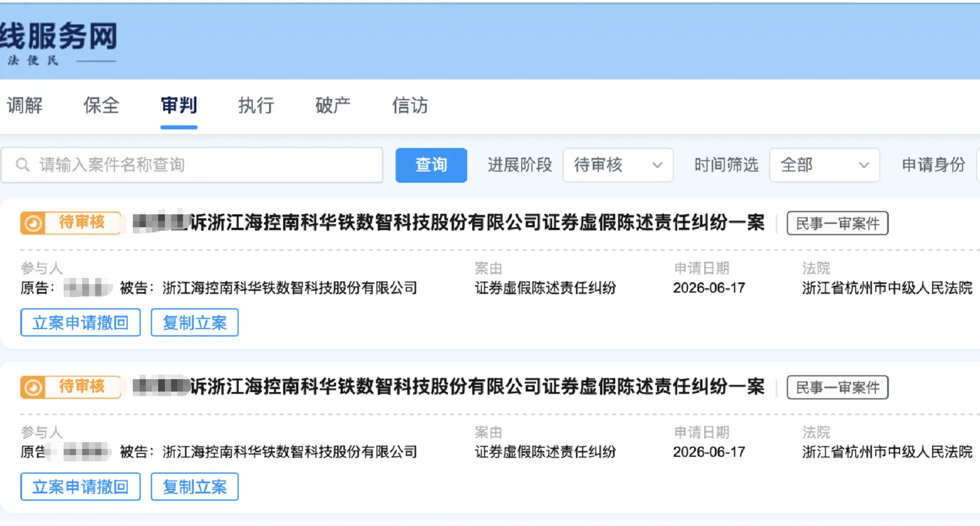Click 复制立案 for the first case
This screenshot has width=980, height=526.
195,322
